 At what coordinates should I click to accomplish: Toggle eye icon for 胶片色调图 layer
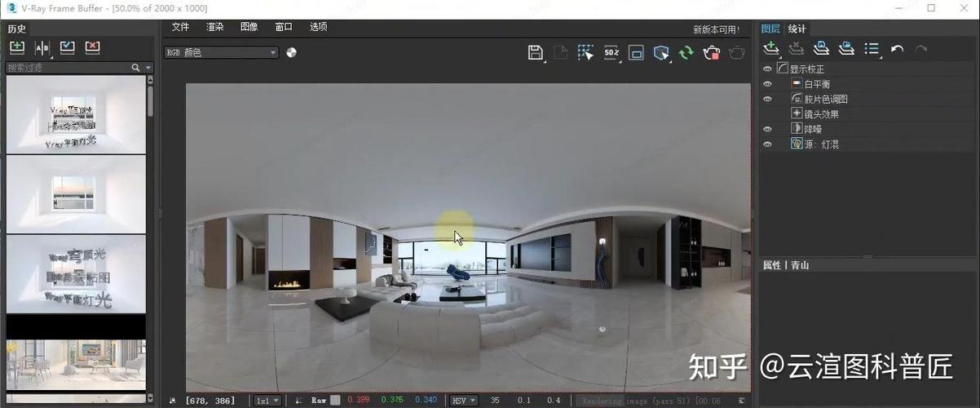tap(767, 99)
